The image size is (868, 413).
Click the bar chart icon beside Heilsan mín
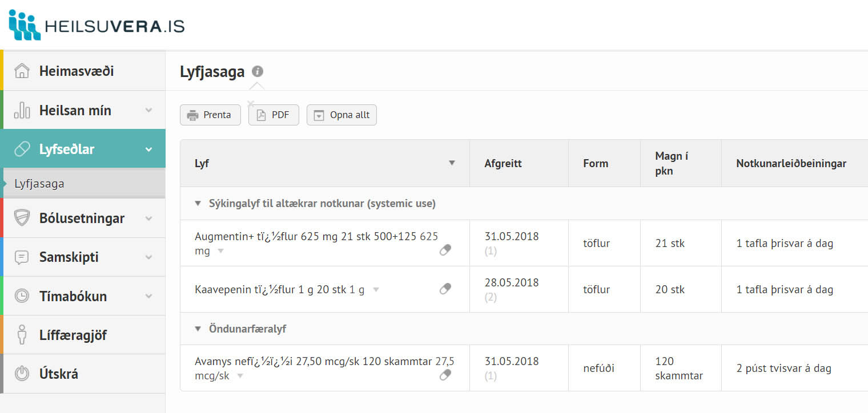coord(22,110)
